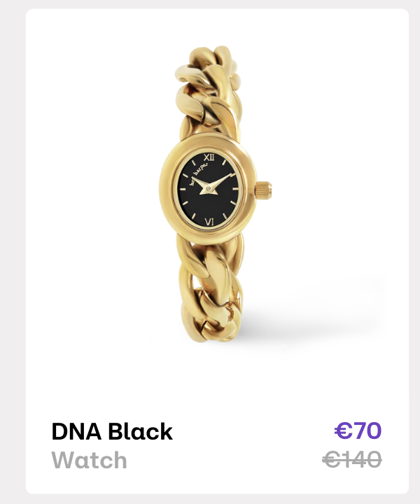Click the center pivot of watch hands
The width and height of the screenshot is (420, 504).
[x=208, y=188]
